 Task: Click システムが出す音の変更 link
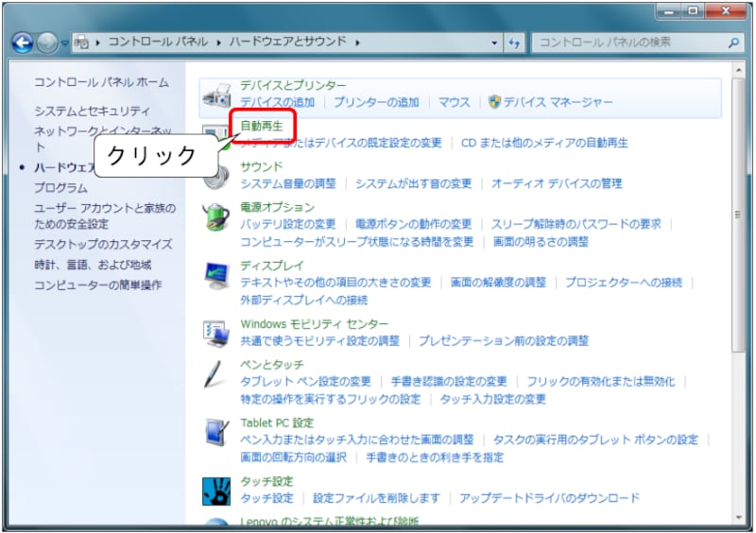tap(413, 183)
